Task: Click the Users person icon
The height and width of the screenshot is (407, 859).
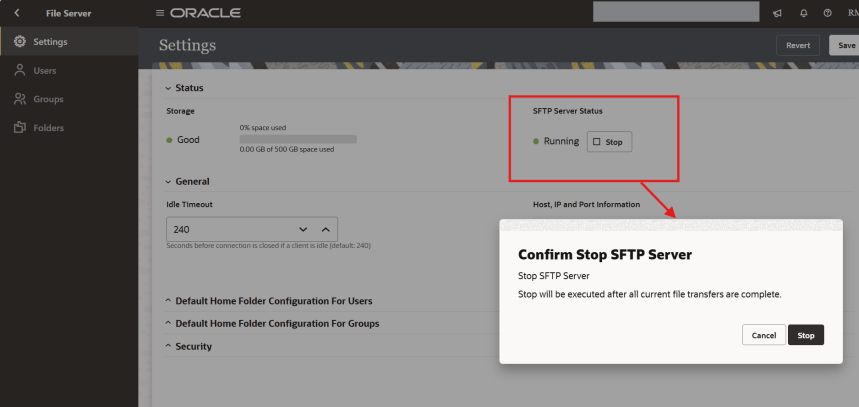Action: pos(19,70)
